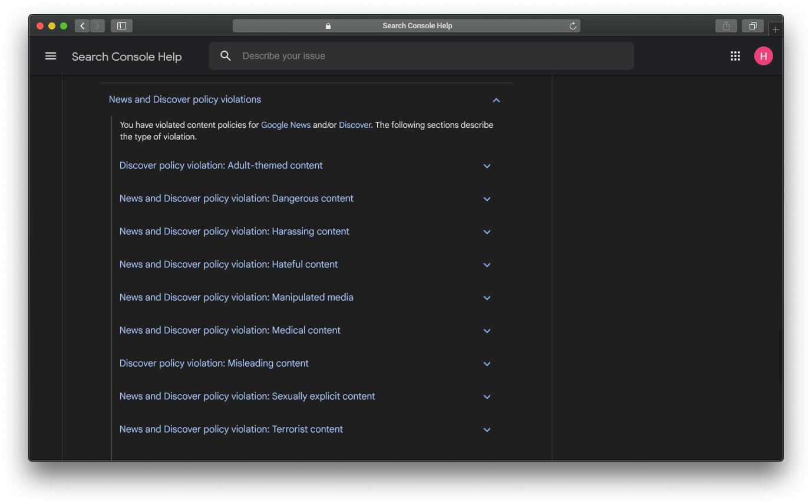
Task: Open the account avatar H
Action: coord(764,56)
